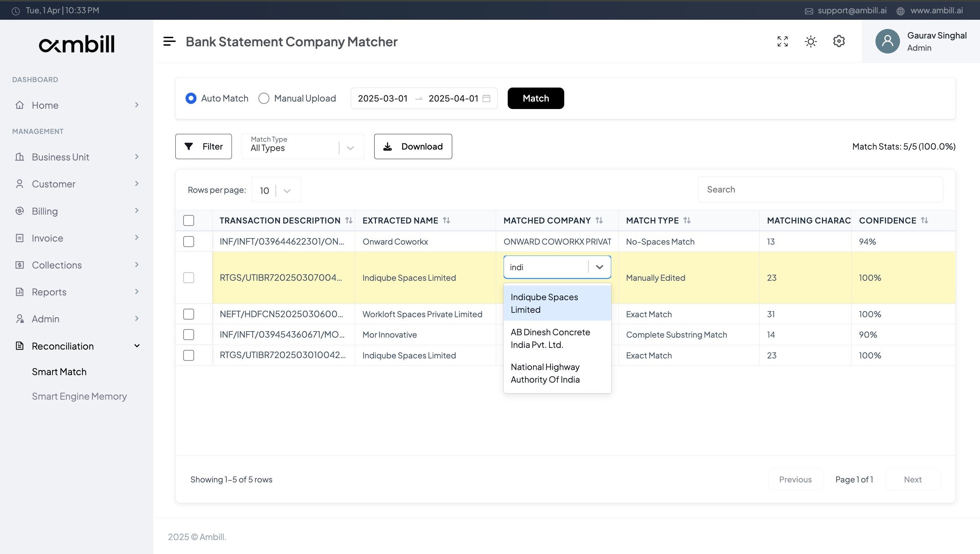This screenshot has width=980, height=554.
Task: Sort by Matched Company arrows
Action: (599, 220)
